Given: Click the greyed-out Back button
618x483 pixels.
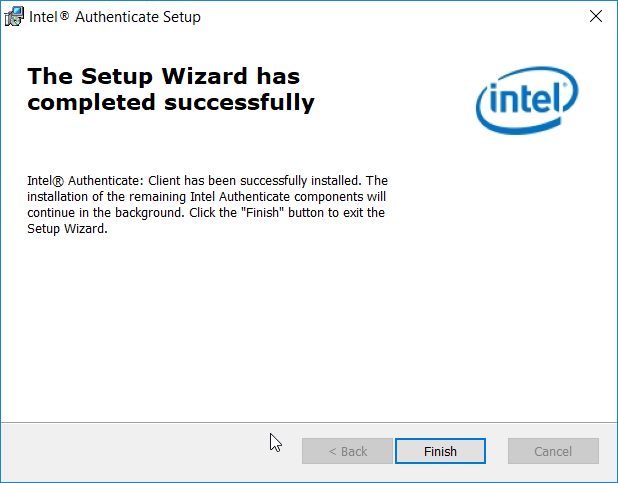Looking at the screenshot, I should click(347, 451).
